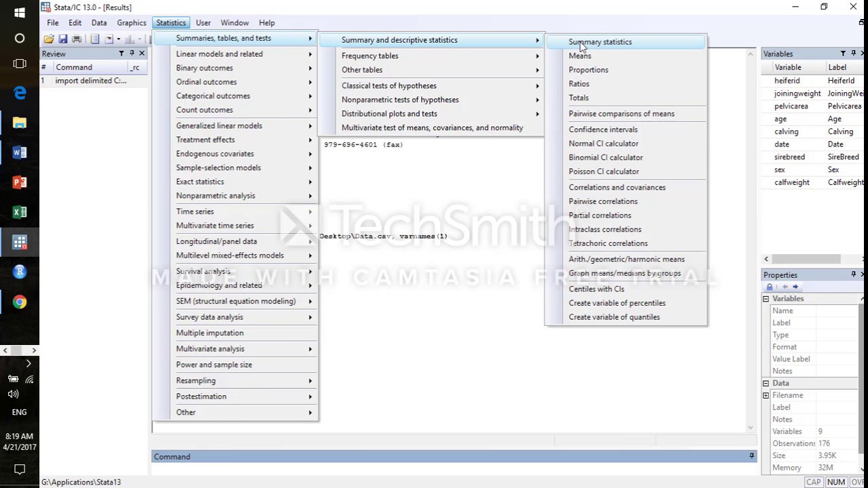868x488 pixels.
Task: Open the Help menu
Action: pos(267,22)
